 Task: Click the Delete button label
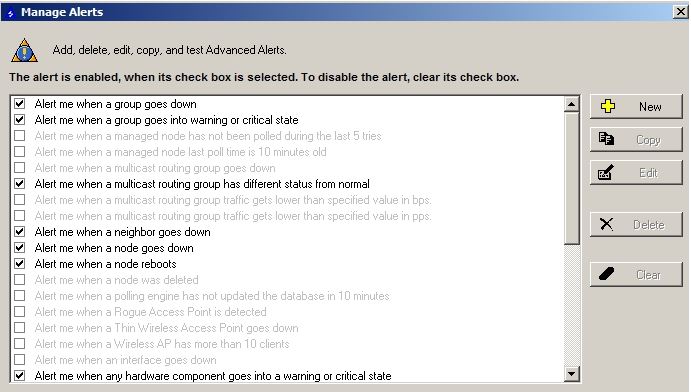649,225
